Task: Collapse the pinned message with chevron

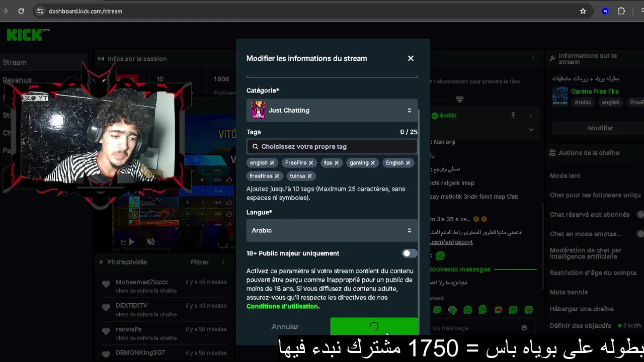Action: pos(531,130)
